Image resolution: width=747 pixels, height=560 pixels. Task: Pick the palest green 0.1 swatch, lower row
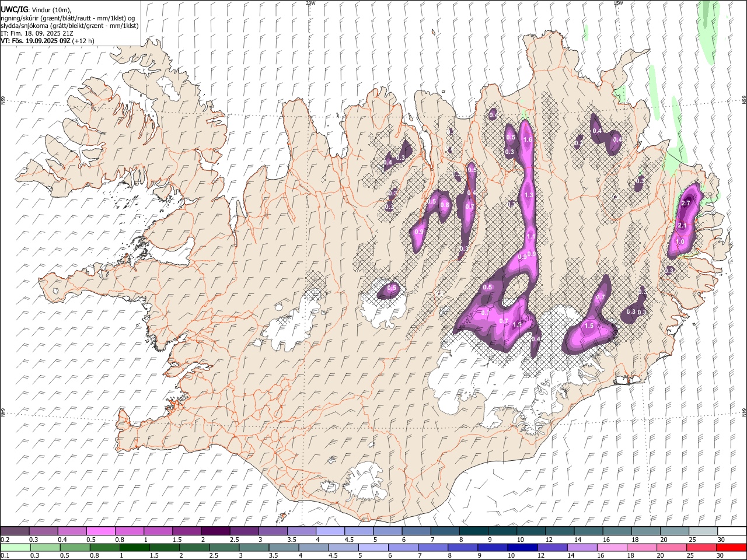pos(16,548)
